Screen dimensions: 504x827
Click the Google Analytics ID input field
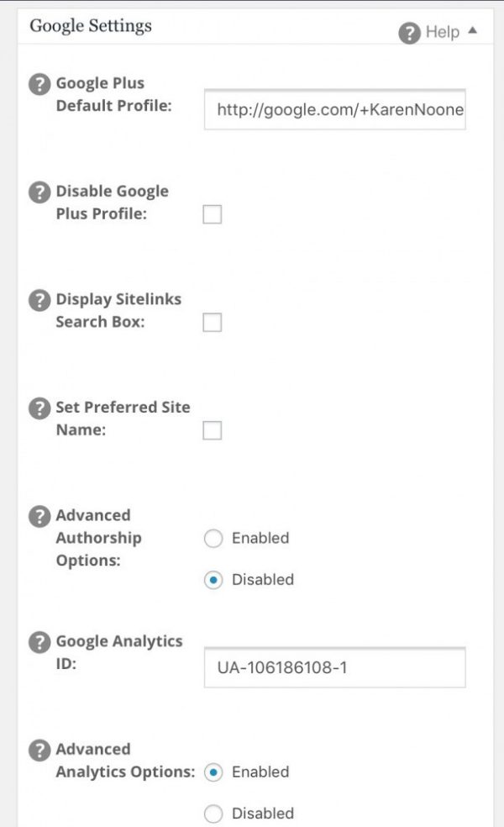pos(333,666)
